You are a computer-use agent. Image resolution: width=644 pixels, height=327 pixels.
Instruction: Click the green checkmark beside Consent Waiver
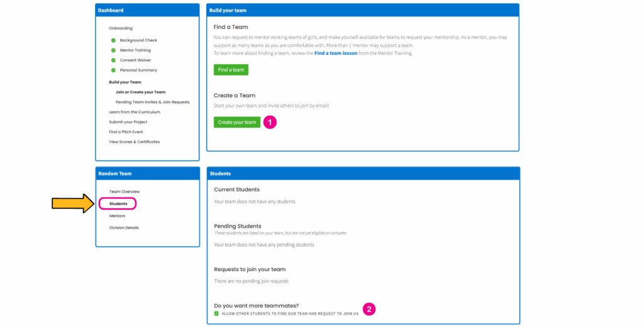pos(113,60)
